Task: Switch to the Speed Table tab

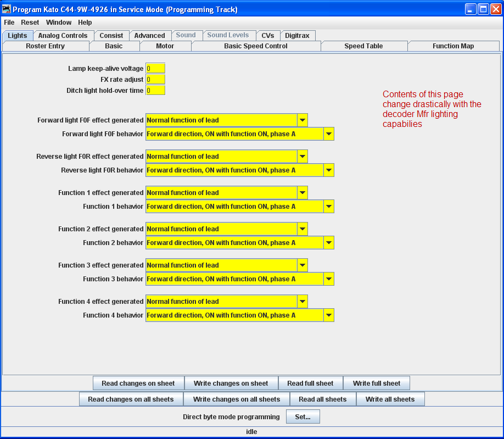Action: tap(363, 46)
